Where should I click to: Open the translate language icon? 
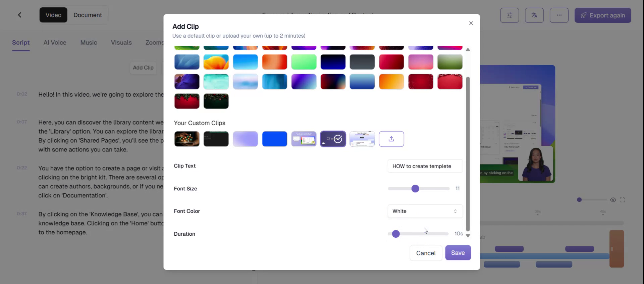pyautogui.click(x=534, y=15)
